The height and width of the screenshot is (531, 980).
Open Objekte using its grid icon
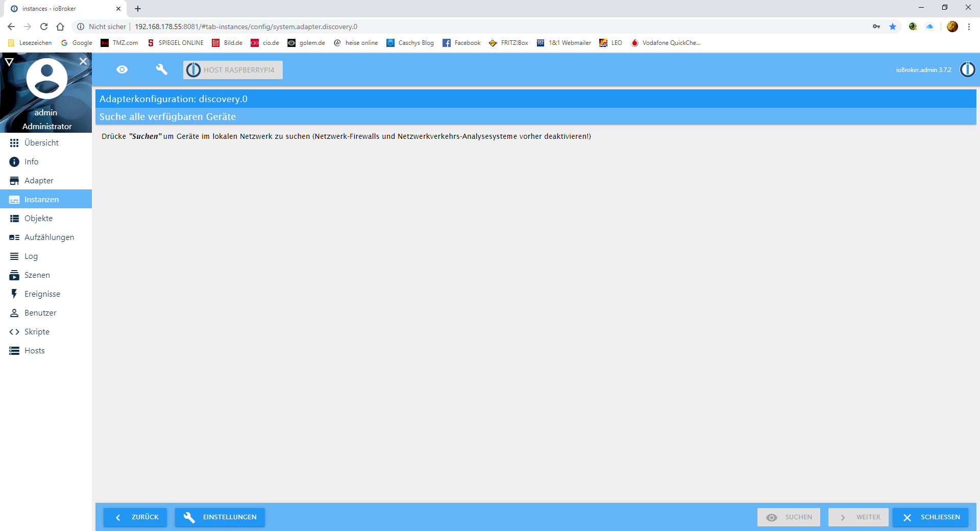pyautogui.click(x=14, y=218)
